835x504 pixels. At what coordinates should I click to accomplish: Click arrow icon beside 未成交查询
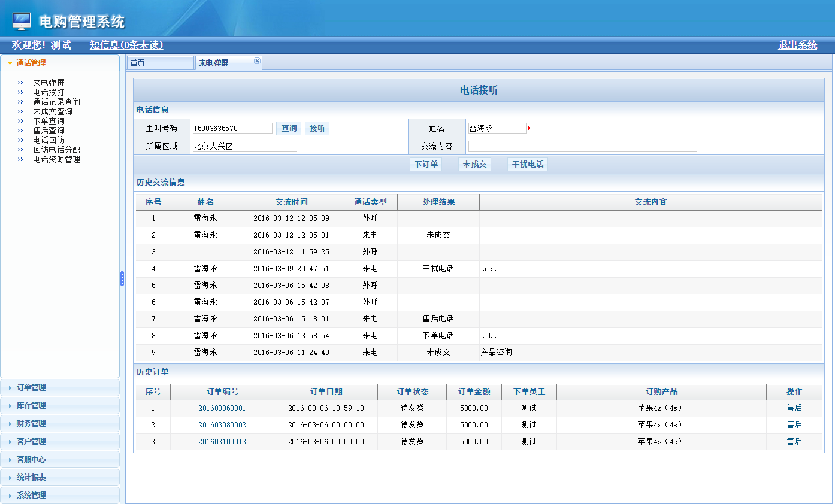point(21,111)
